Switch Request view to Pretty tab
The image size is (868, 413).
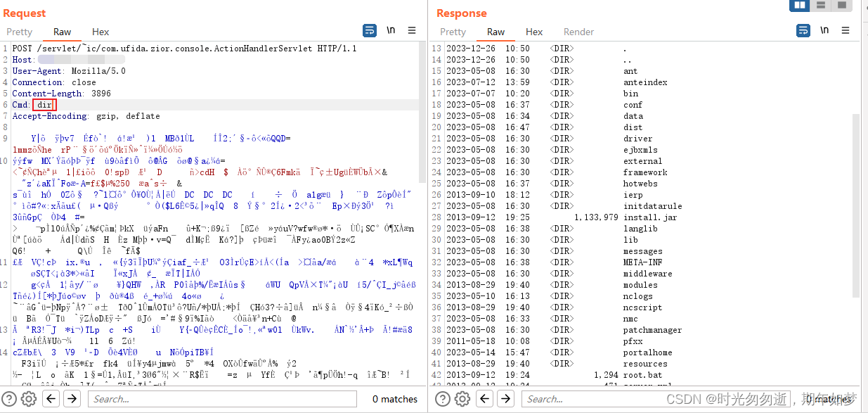[x=20, y=32]
